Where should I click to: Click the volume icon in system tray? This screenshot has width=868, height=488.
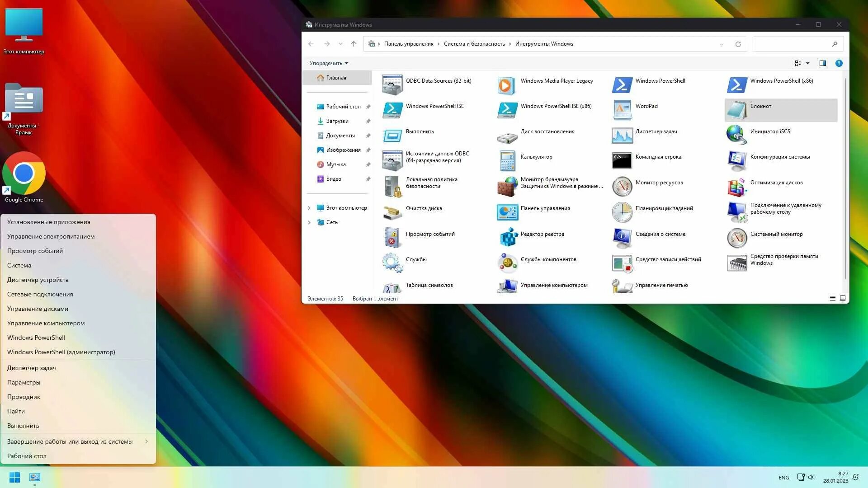click(x=811, y=477)
